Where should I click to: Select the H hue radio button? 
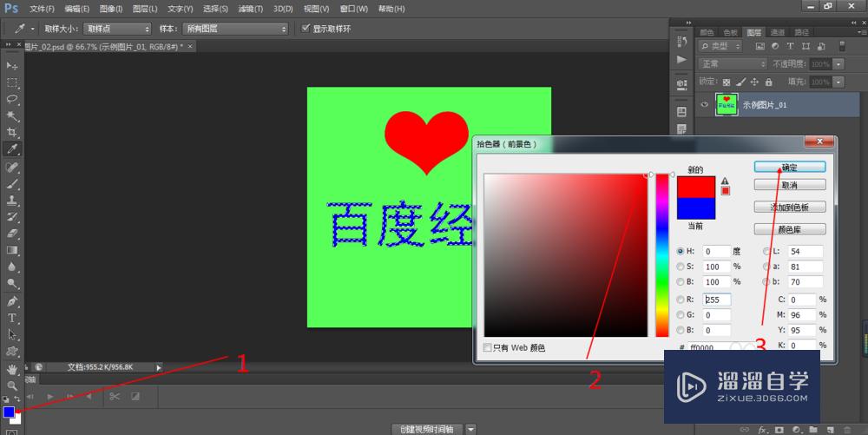tap(681, 251)
